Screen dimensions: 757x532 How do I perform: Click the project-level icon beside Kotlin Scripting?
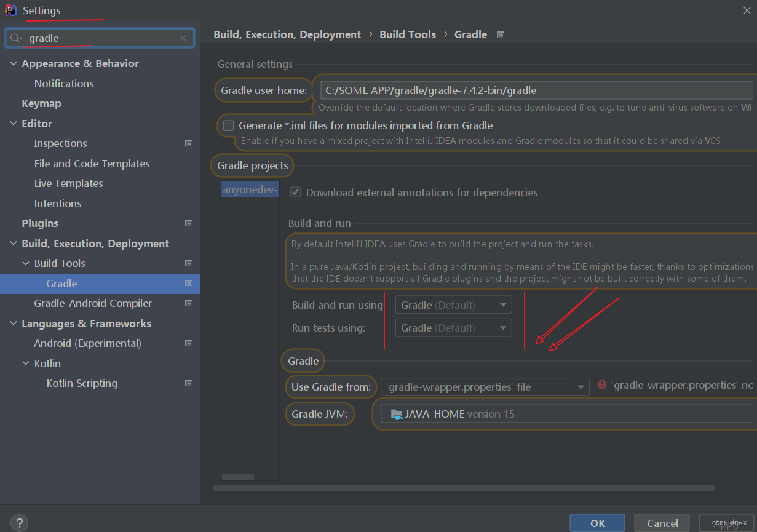pos(189,383)
